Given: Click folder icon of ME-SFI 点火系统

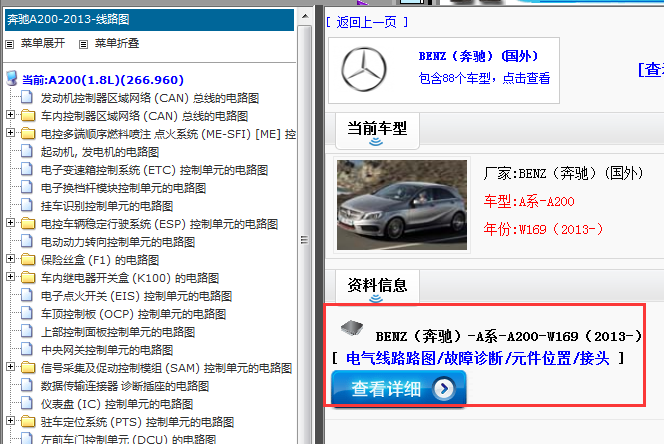Looking at the screenshot, I should pyautogui.click(x=28, y=133).
